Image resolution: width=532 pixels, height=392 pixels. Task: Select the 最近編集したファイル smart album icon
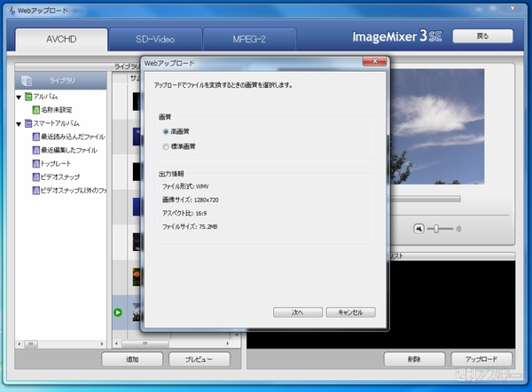(x=35, y=151)
